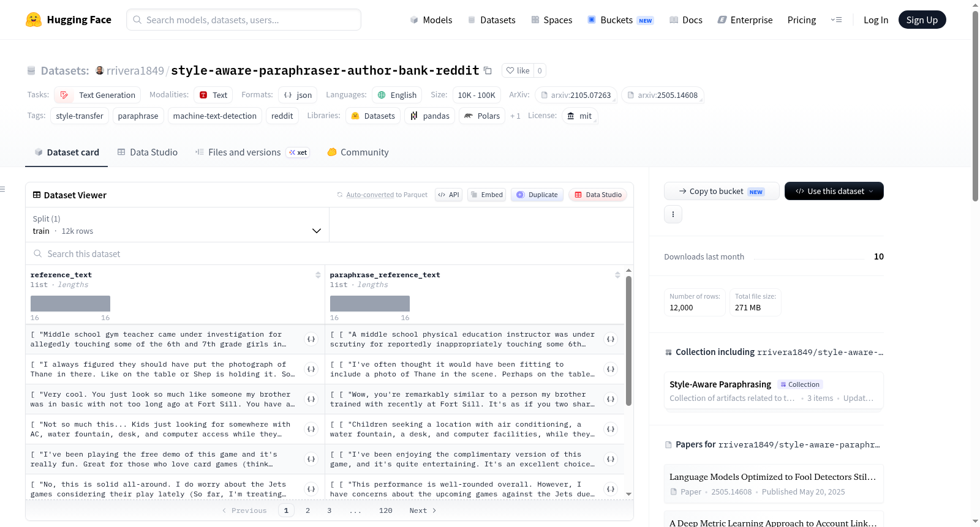Open the Use this dataset dropdown

point(834,191)
